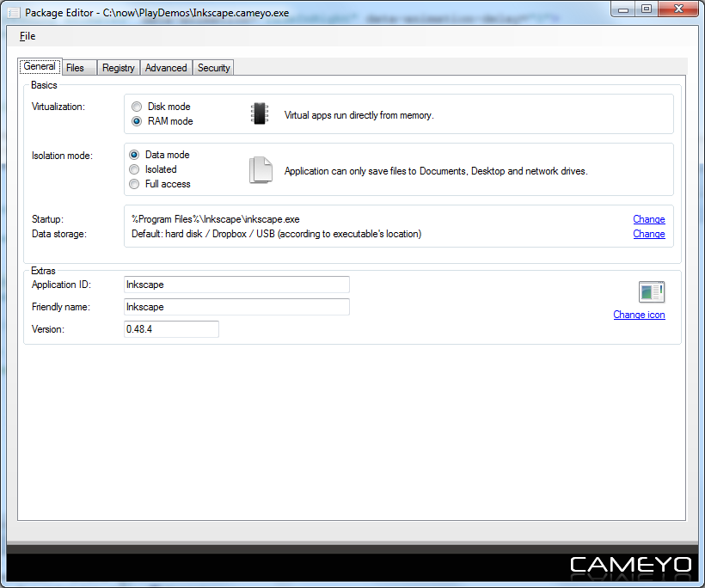Click the startup path '%Program Files%\Inkscape\inkscape.exe'
The image size is (705, 588).
215,219
